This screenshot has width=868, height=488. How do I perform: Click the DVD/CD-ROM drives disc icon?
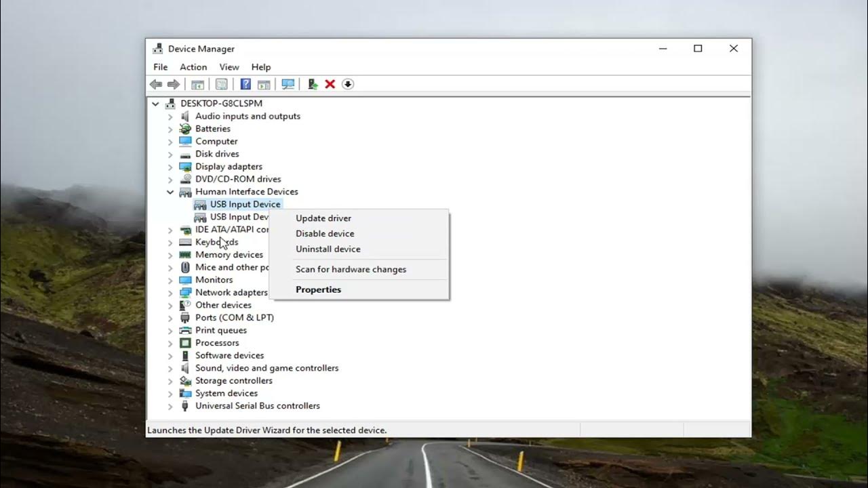[x=185, y=179]
